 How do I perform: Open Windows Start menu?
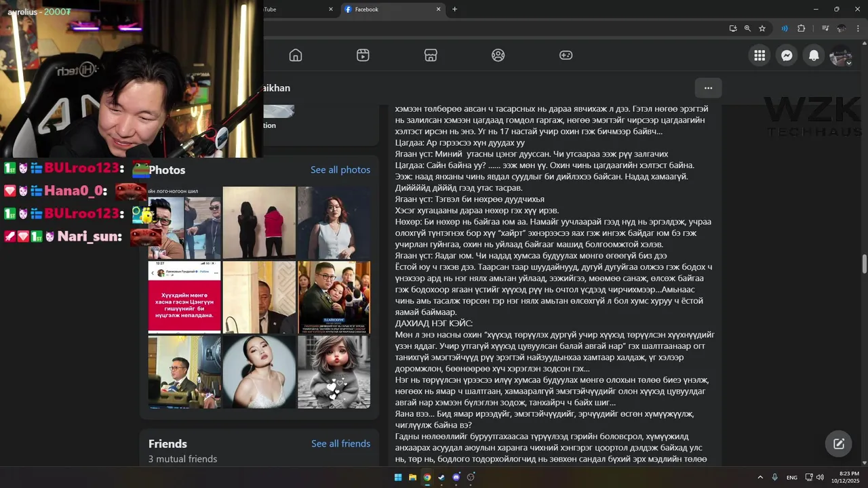[x=398, y=477]
